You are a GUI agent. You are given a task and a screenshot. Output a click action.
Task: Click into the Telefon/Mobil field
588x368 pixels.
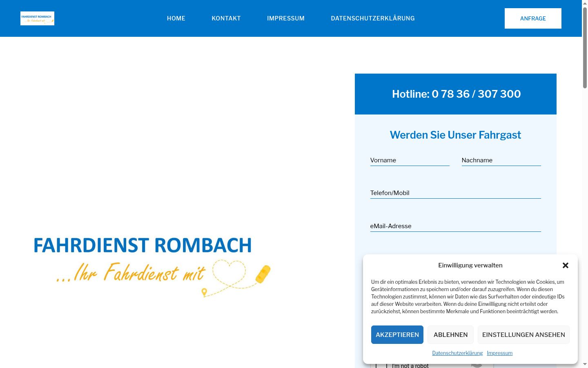(455, 193)
